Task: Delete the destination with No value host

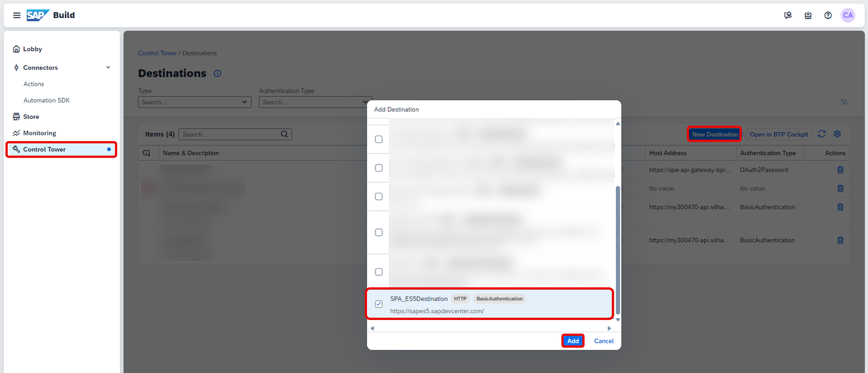Action: (840, 189)
